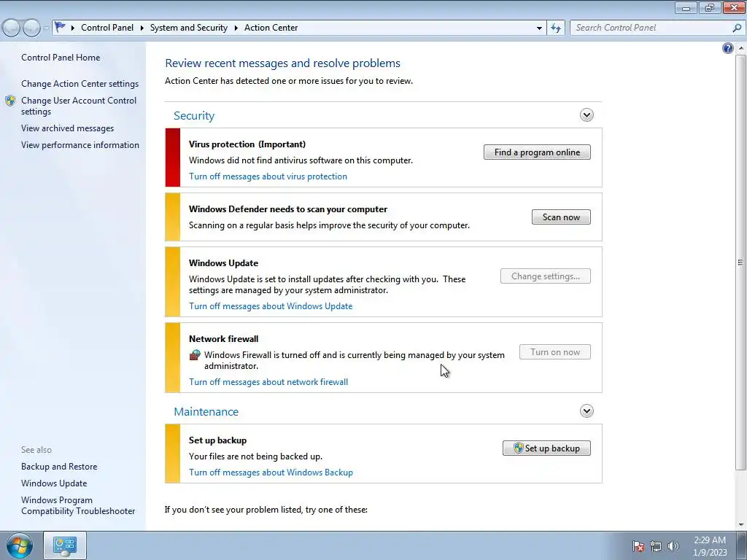This screenshot has height=560, width=747.
Task: Open Windows Program Compatibility Troubleshooter
Action: 78,505
